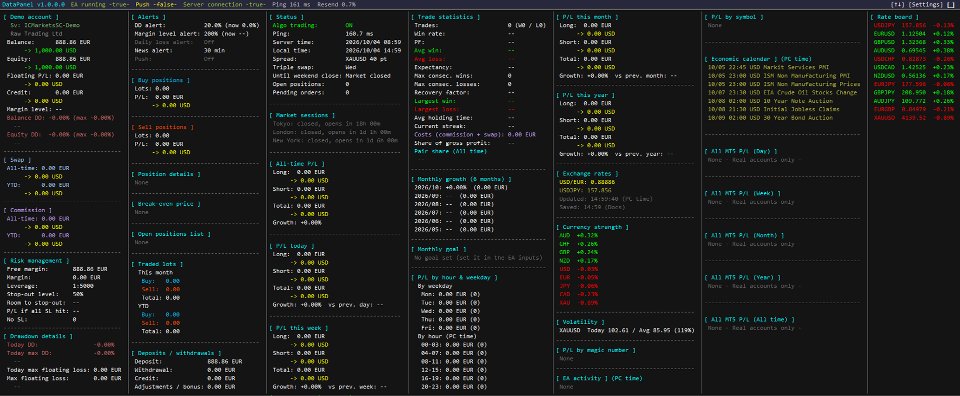The image size is (960, 396).
Task: Click the 'No goal set' monthly goal message
Action: [x=479, y=258]
